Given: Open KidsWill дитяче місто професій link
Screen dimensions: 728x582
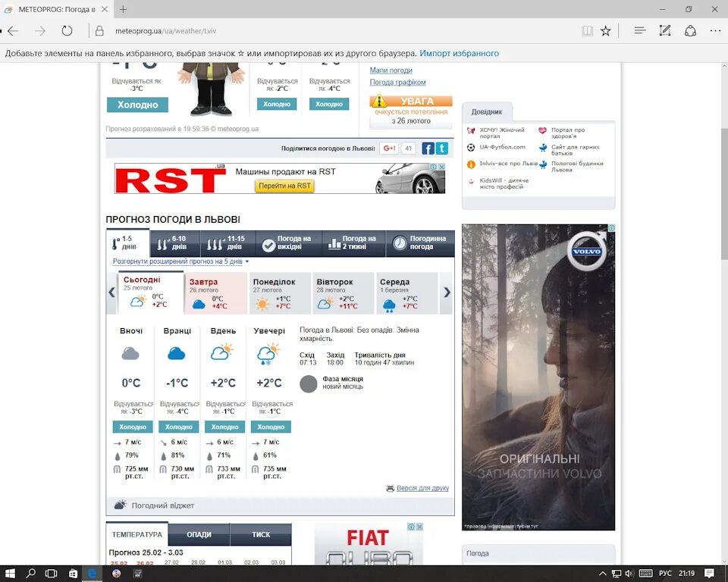Looking at the screenshot, I should pyautogui.click(x=504, y=183).
